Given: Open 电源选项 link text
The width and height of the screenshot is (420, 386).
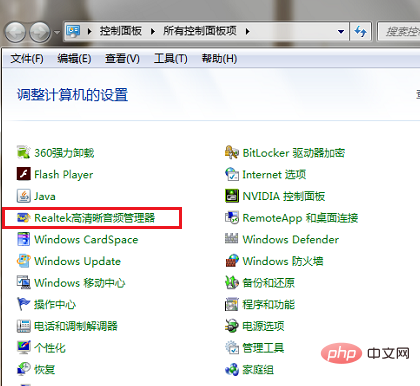Looking at the screenshot, I should [263, 326].
